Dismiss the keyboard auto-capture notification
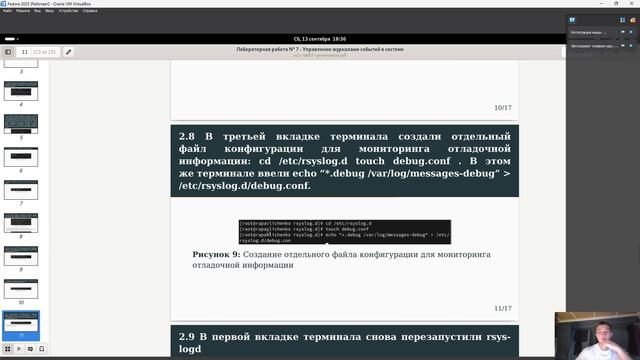This screenshot has height=360, width=640. pos(631,46)
